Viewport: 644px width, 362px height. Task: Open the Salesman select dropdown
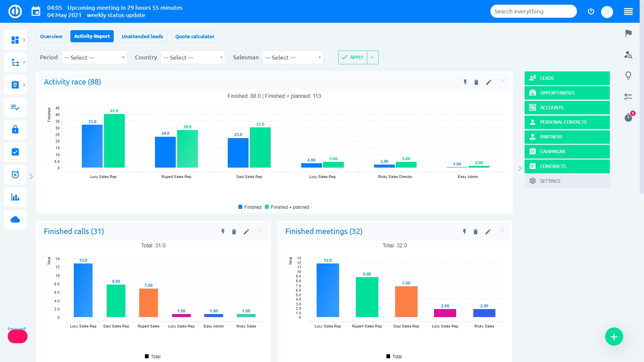pos(292,58)
